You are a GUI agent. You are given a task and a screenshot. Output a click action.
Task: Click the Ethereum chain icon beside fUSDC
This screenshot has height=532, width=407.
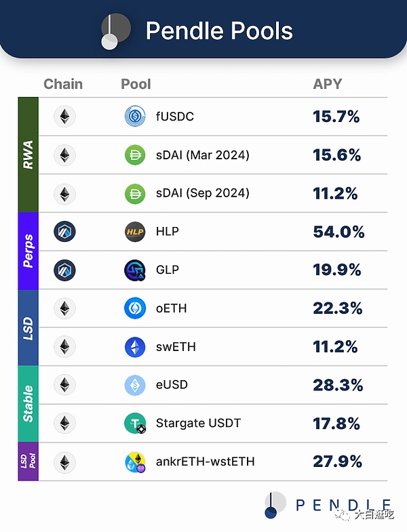[64, 117]
